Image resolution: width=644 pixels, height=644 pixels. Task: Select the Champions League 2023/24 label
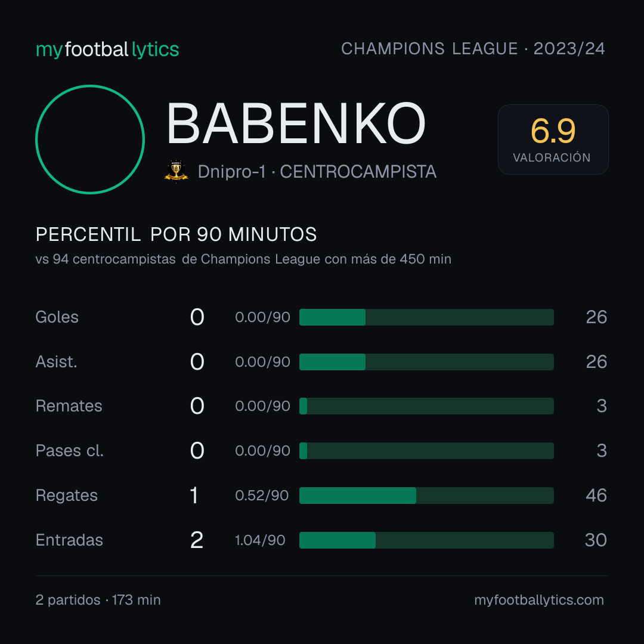point(473,48)
